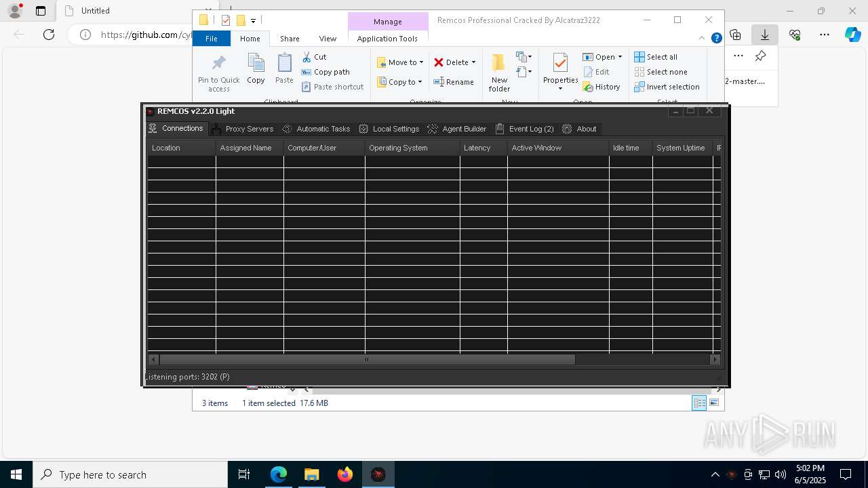Viewport: 868px width, 488px height.
Task: Open Customize Quick Access Toolbar dropdown
Action: pyautogui.click(x=253, y=20)
